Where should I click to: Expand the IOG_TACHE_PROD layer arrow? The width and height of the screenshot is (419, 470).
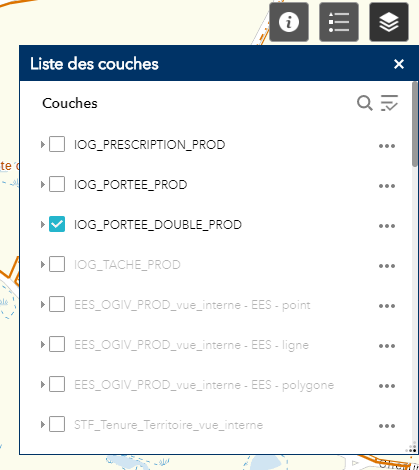click(43, 264)
